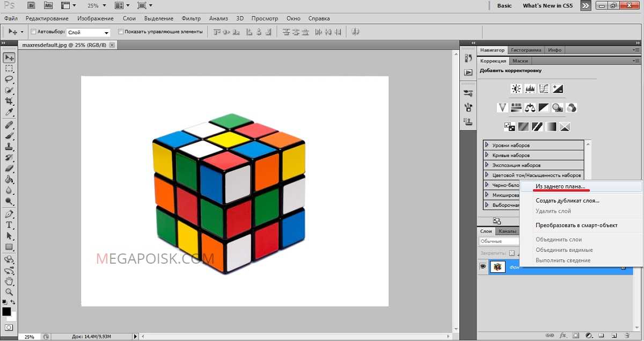This screenshot has height=341, width=644.
Task: Click the foreground black color swatch
Action: coord(6,311)
